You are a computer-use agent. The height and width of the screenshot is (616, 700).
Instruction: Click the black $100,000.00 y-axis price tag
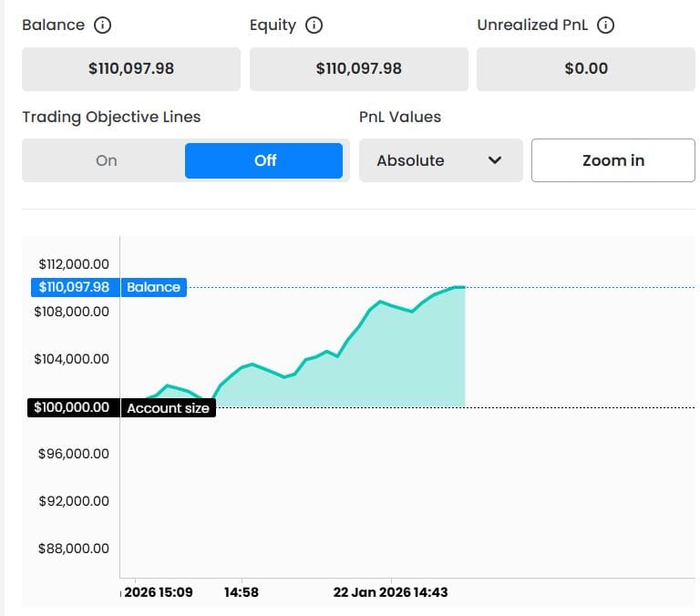(74, 408)
